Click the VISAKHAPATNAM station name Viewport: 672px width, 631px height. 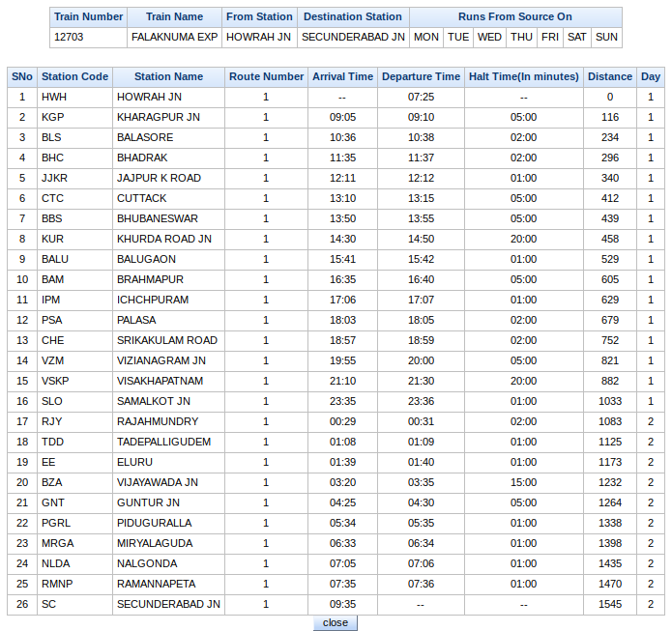160,381
